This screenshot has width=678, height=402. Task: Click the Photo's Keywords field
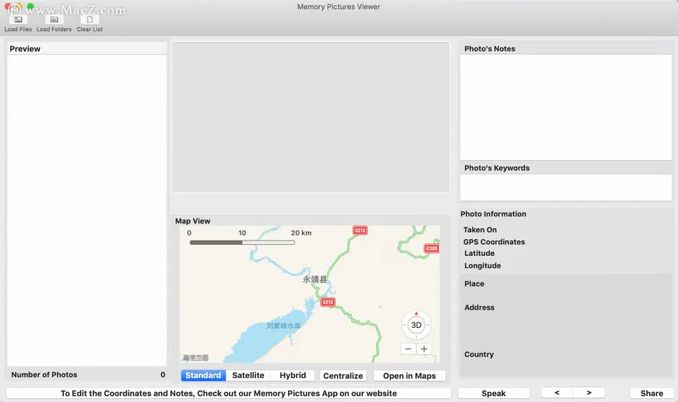point(566,187)
